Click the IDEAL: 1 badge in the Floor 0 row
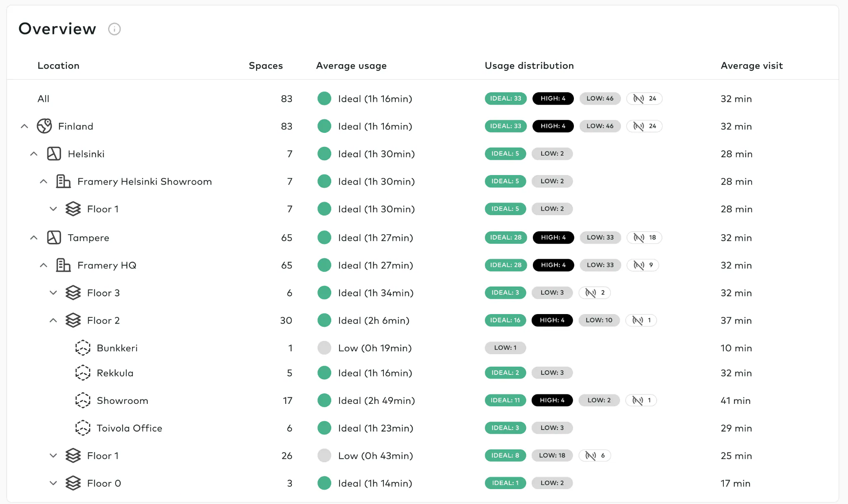 [505, 483]
